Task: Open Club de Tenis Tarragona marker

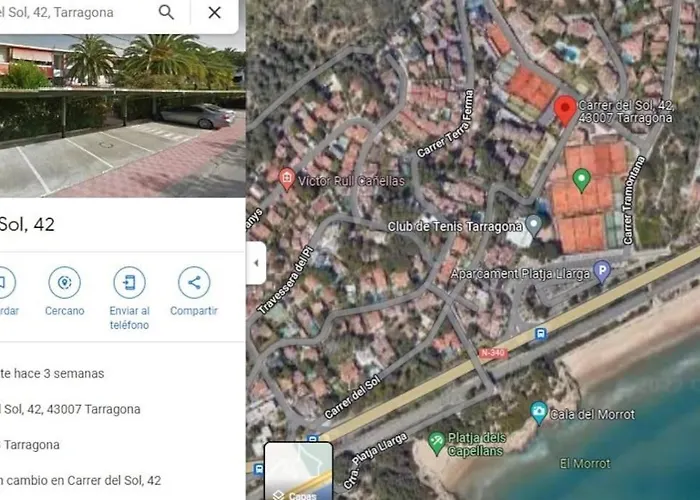Action: [533, 225]
